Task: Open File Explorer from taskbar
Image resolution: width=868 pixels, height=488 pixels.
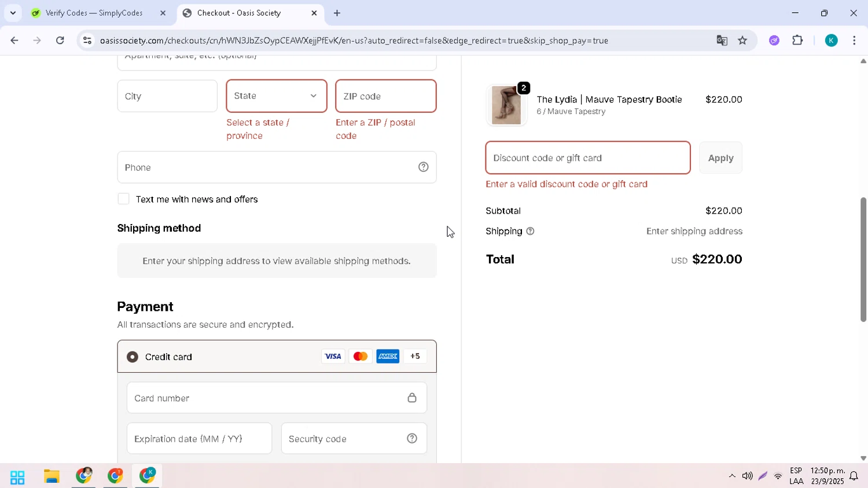Action: point(52,476)
